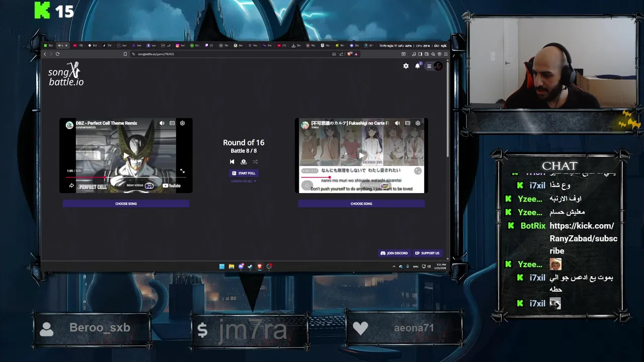
Task: Toggle captions on the DBZ video
Action: click(x=172, y=123)
